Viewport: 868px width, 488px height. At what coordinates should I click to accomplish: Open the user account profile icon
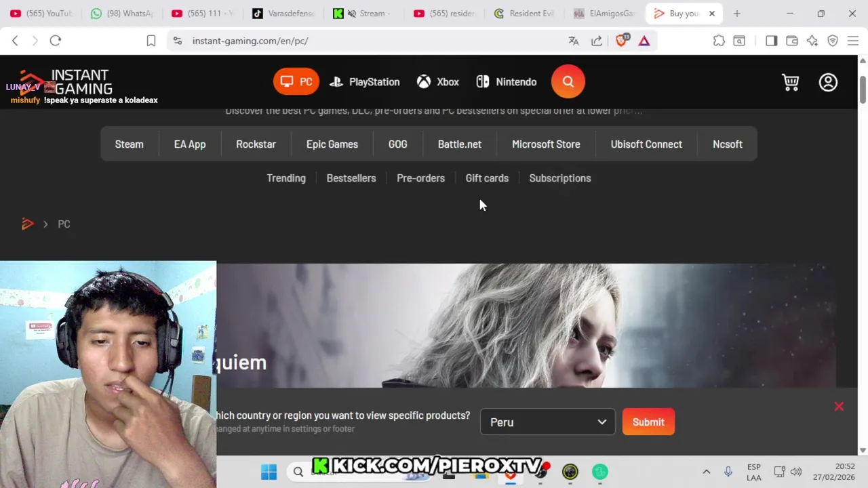[x=828, y=82]
